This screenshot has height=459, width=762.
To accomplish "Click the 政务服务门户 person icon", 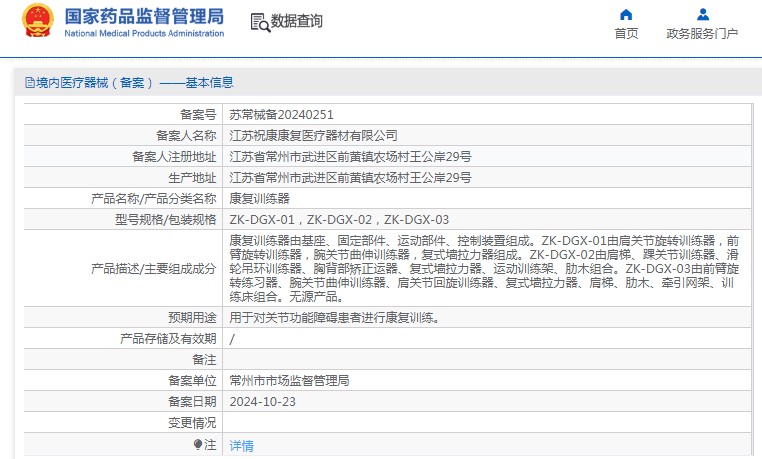I will point(703,15).
